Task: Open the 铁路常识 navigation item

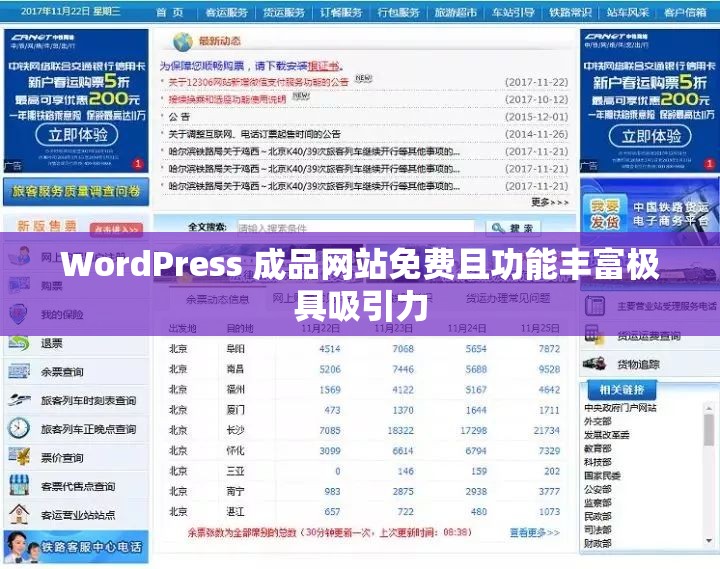Action: click(570, 12)
